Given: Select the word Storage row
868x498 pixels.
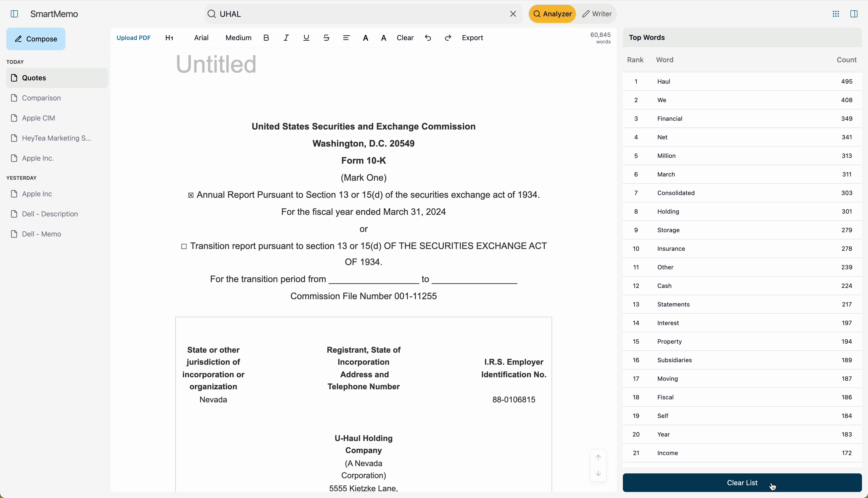Looking at the screenshot, I should (742, 230).
